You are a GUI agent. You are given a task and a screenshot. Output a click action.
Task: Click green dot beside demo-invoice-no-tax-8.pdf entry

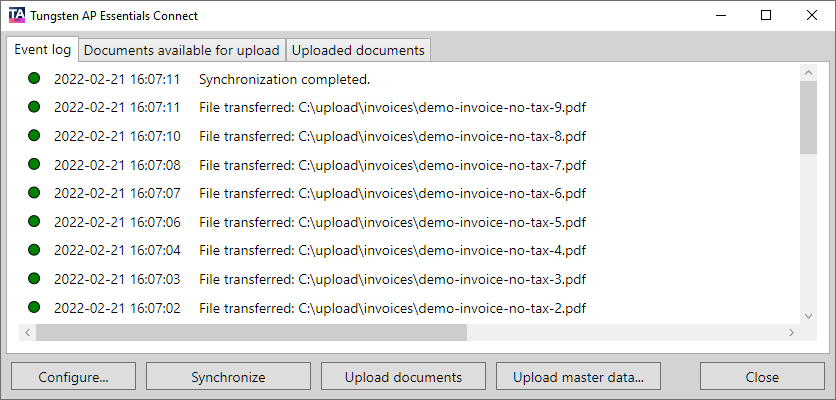[x=34, y=136]
